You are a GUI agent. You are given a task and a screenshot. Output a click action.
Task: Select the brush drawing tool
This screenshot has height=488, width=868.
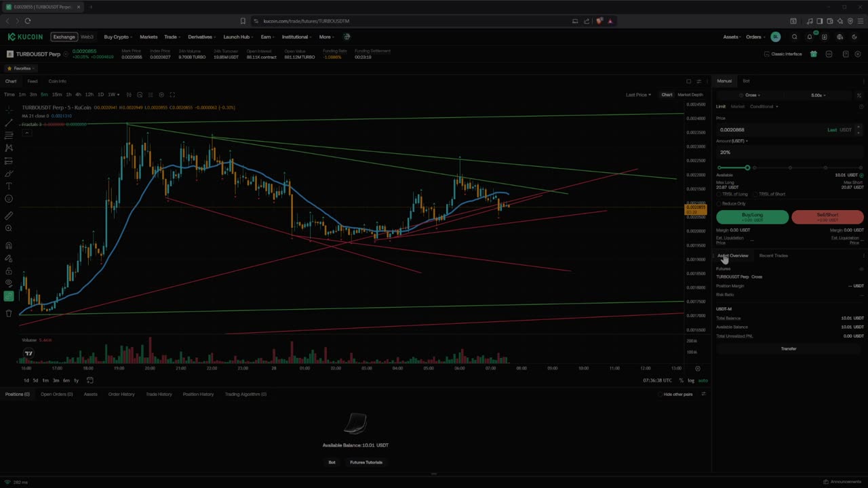point(9,174)
